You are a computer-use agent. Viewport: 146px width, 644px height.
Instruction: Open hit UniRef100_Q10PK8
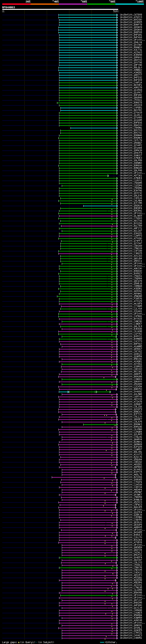[x=131, y=90]
